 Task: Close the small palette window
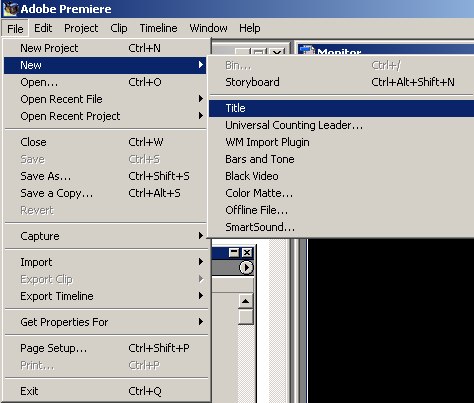[x=247, y=252]
